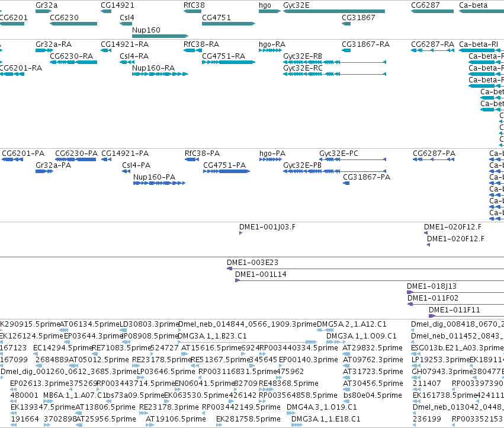Click the DMG3A.1_1.E18.C1 EST label
Image resolution: width=504 pixels, height=428 pixels.
pos(326,419)
